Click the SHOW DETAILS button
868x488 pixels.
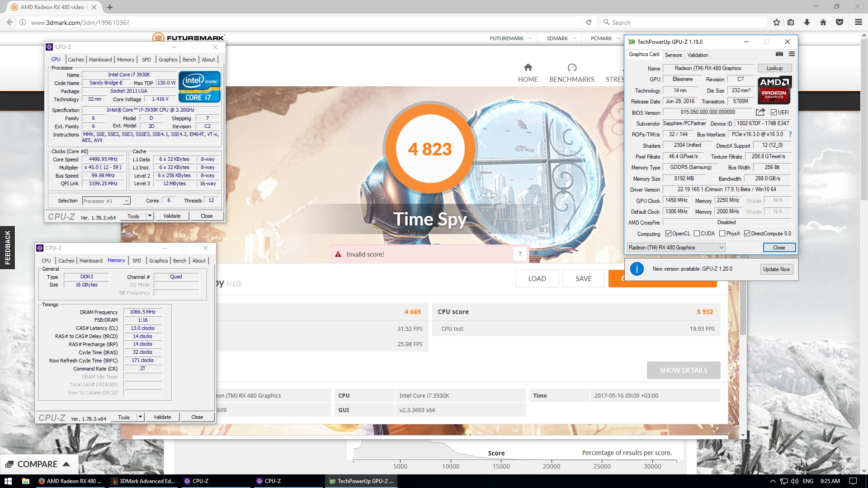(x=684, y=371)
